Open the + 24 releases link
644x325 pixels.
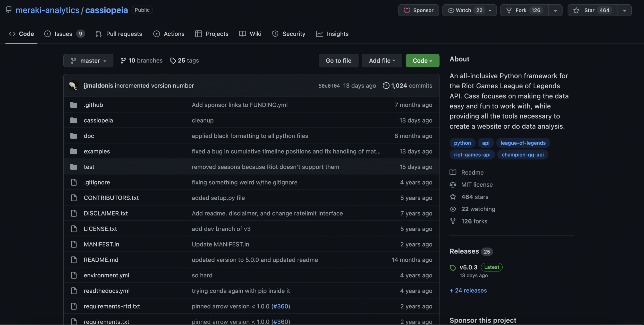point(468,290)
